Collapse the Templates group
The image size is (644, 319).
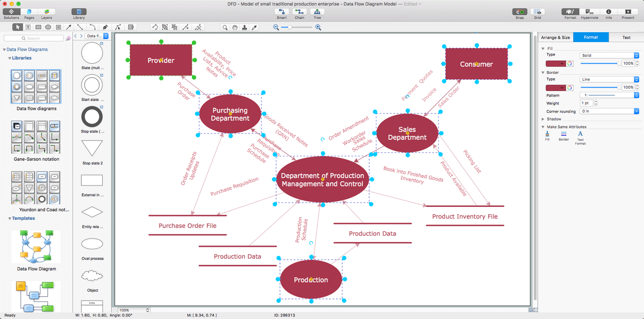pos(9,219)
